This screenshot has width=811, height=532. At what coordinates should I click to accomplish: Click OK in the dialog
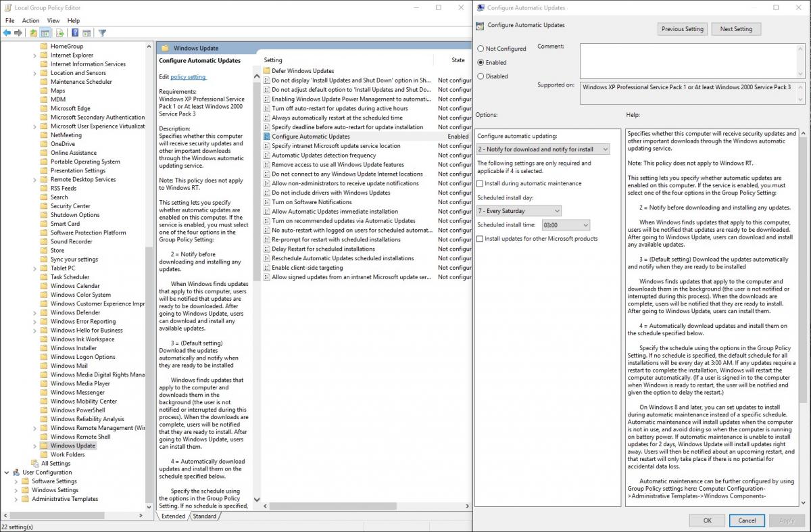(708, 521)
